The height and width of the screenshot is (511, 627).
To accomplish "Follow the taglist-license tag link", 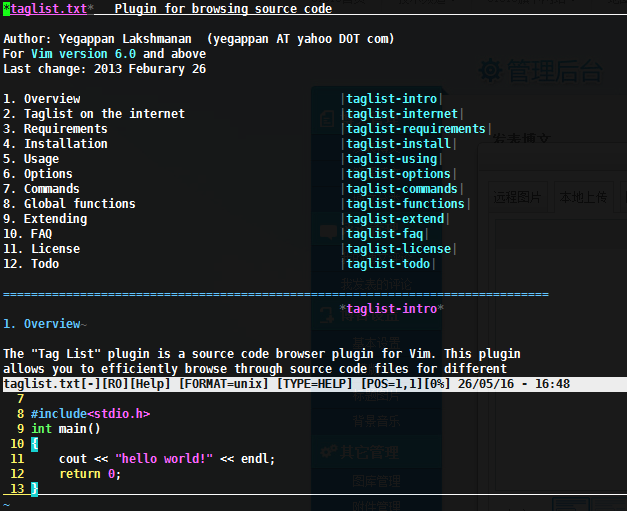I will pos(398,249).
